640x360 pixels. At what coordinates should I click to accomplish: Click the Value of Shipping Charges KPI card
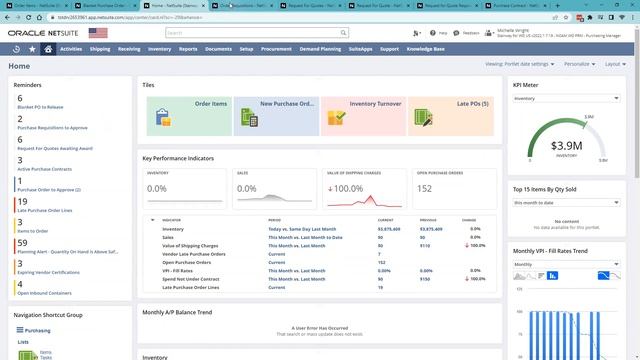click(x=364, y=189)
